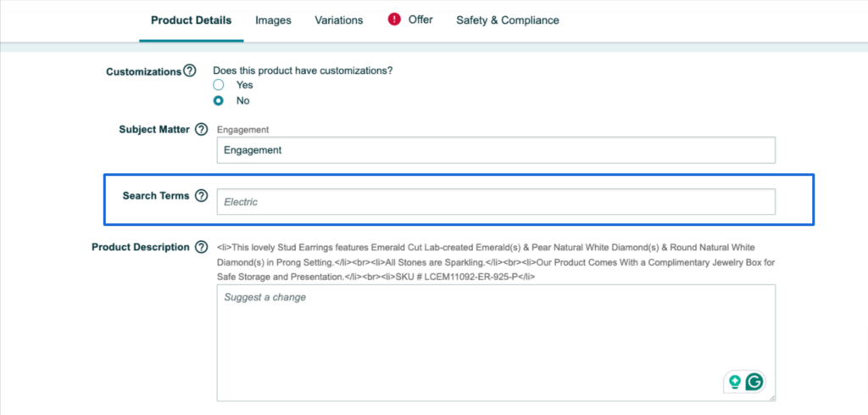Click the Grammarly G icon in description box
Image resolution: width=868 pixels, height=415 pixels.
point(754,381)
